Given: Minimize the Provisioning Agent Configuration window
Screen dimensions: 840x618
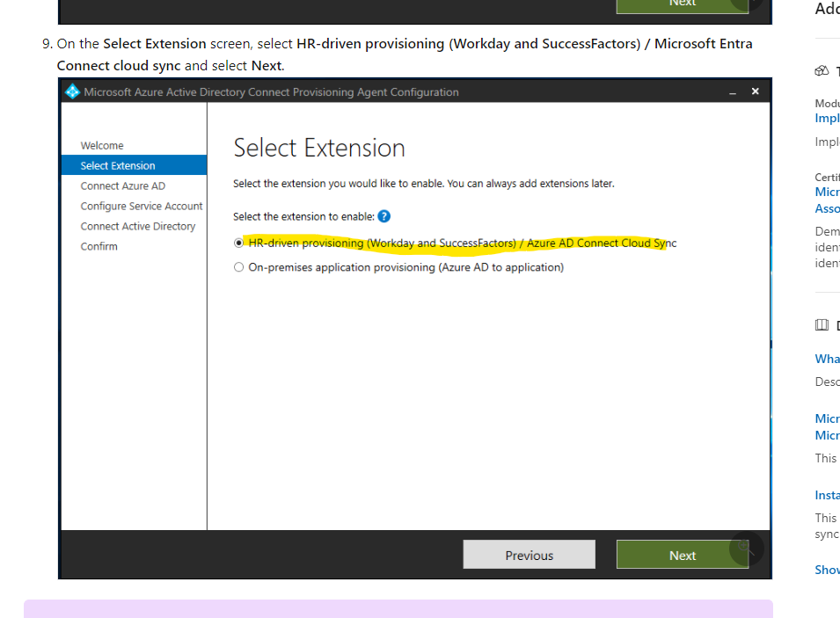Looking at the screenshot, I should coord(733,92).
